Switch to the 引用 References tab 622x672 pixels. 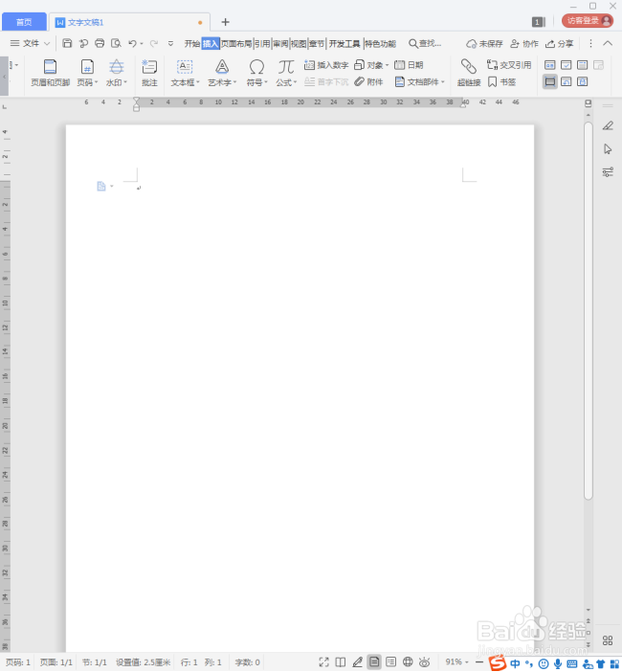click(x=262, y=44)
